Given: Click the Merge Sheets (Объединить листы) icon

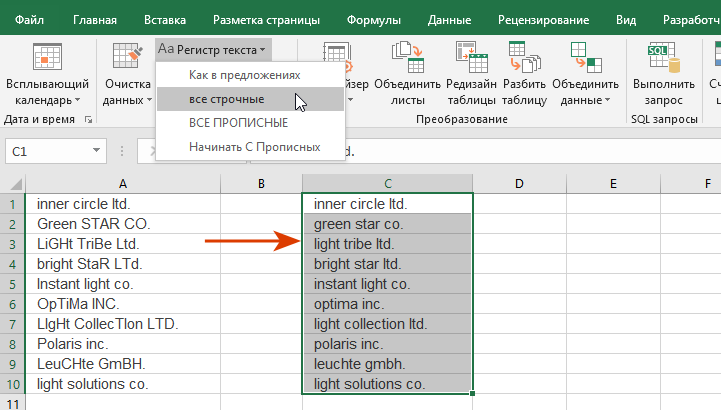Looking at the screenshot, I should coord(407,57).
